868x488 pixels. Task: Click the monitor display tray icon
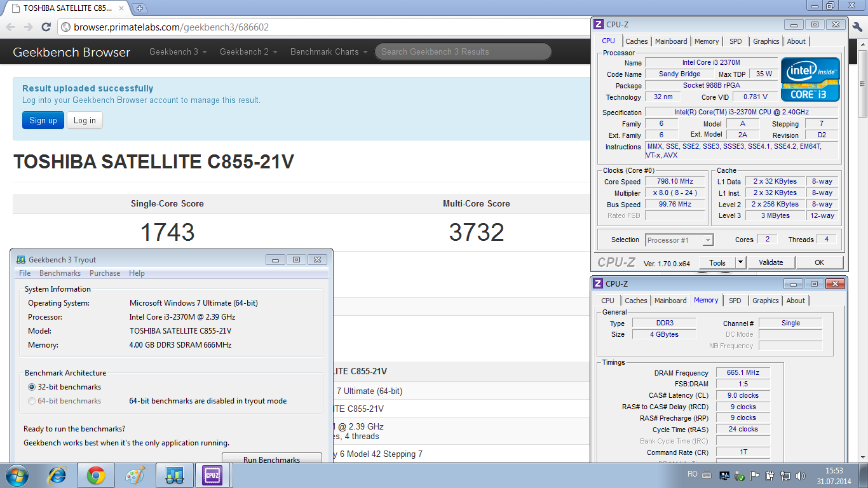point(724,475)
